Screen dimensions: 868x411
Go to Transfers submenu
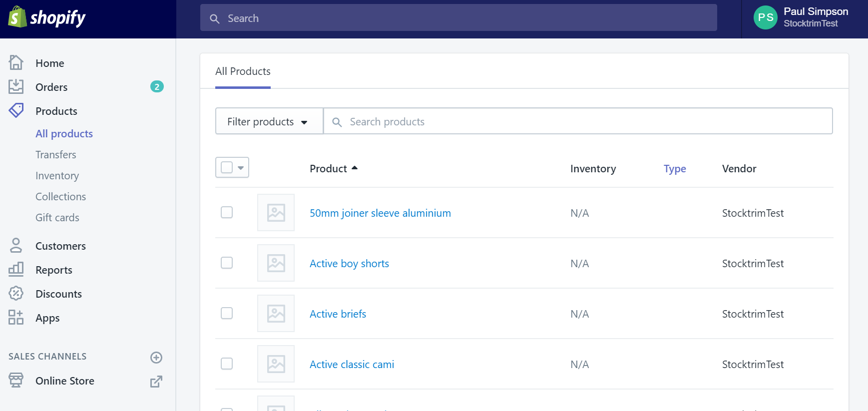[56, 155]
